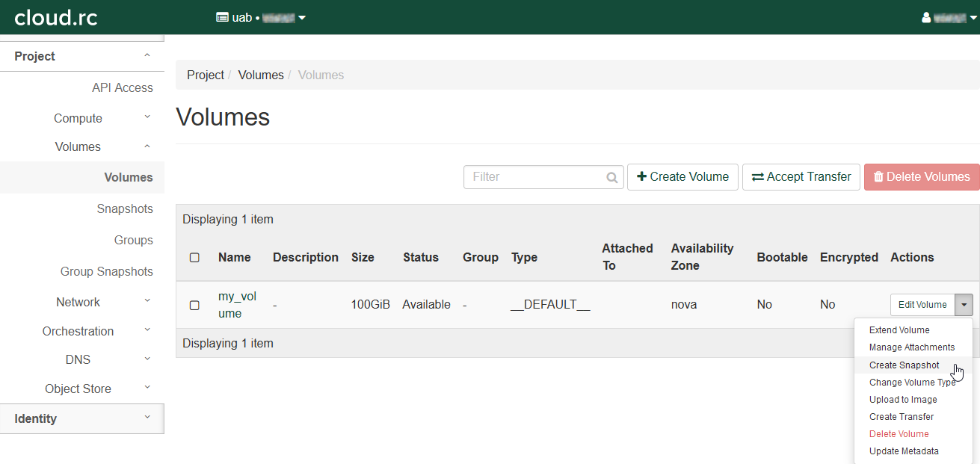Image resolution: width=980 pixels, height=464 pixels.
Task: Open the uab project selector dropdown
Action: pos(261,17)
